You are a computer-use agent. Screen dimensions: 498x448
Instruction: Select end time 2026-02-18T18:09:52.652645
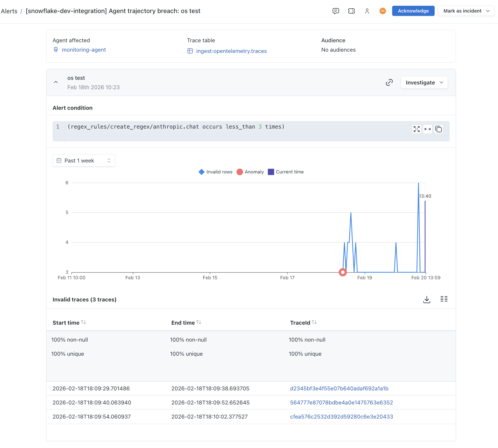click(x=210, y=403)
